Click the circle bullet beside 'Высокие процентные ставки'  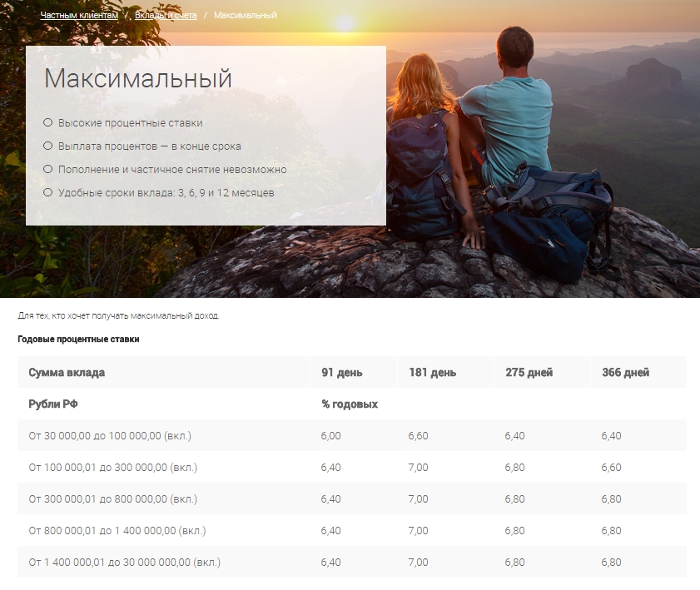47,123
